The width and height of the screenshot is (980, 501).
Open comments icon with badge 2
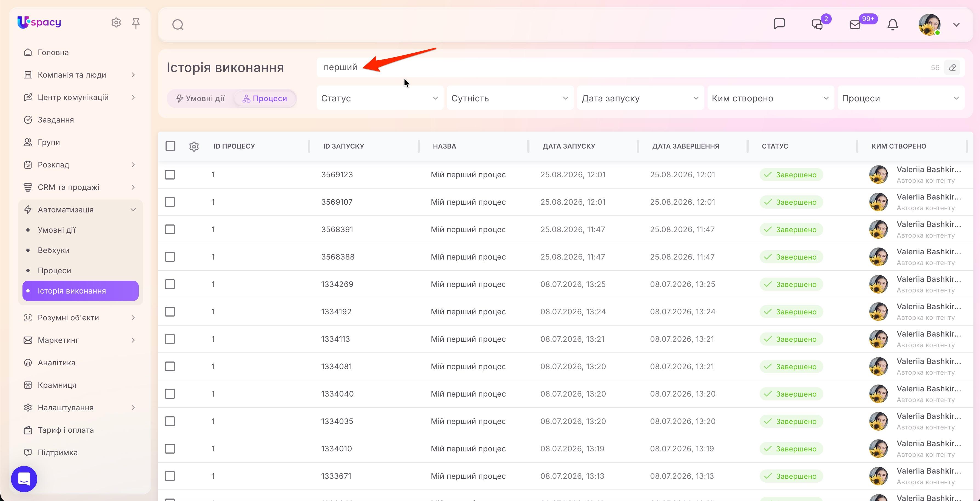[x=817, y=24]
